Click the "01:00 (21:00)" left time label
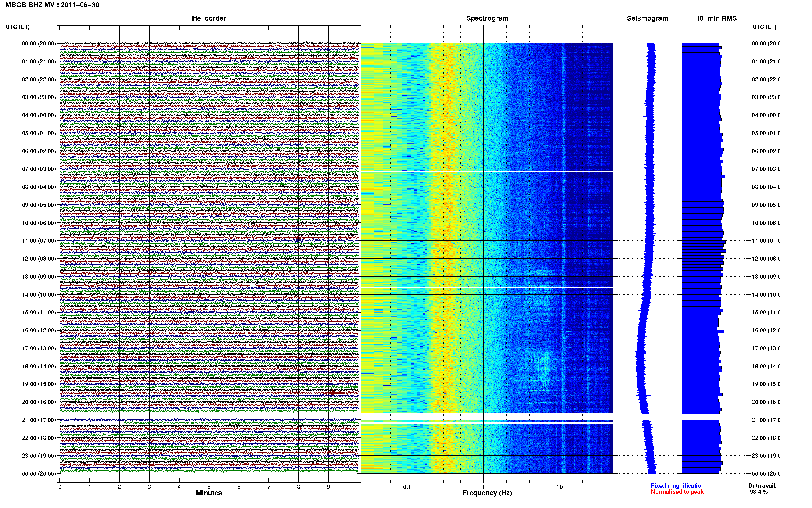This screenshot has width=812, height=508. point(39,61)
